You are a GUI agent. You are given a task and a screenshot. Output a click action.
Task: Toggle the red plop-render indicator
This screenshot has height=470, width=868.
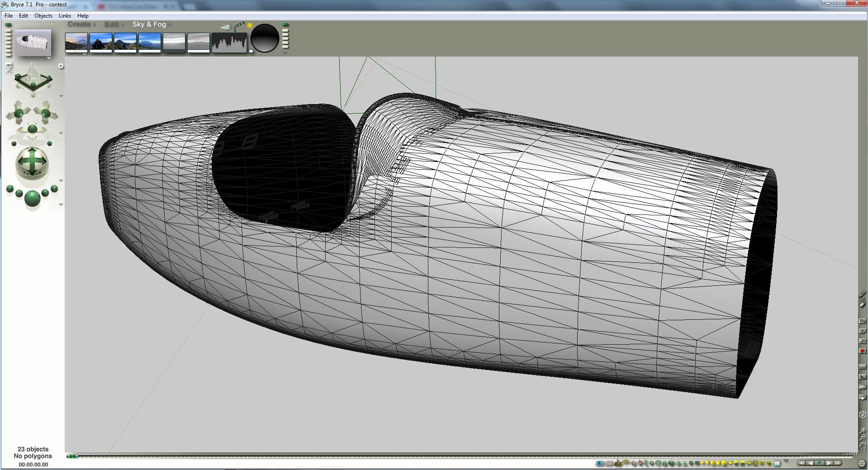point(862,351)
